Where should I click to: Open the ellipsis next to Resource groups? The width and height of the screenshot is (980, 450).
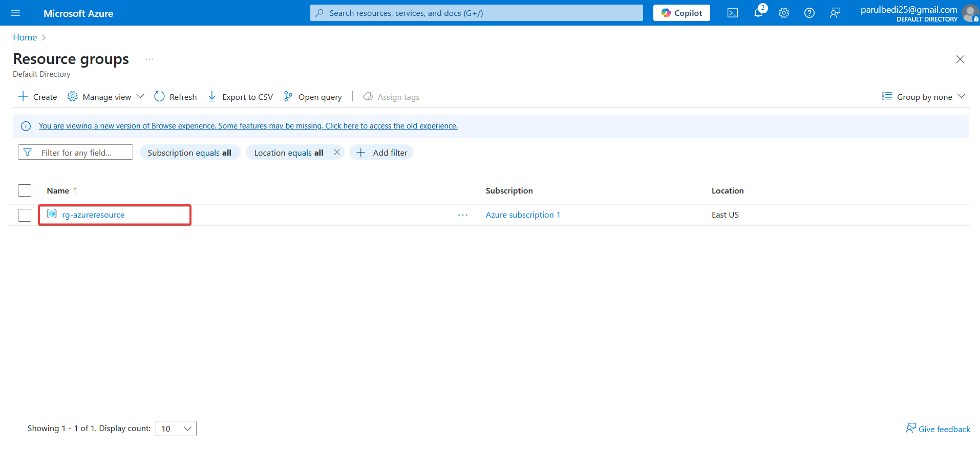point(149,59)
